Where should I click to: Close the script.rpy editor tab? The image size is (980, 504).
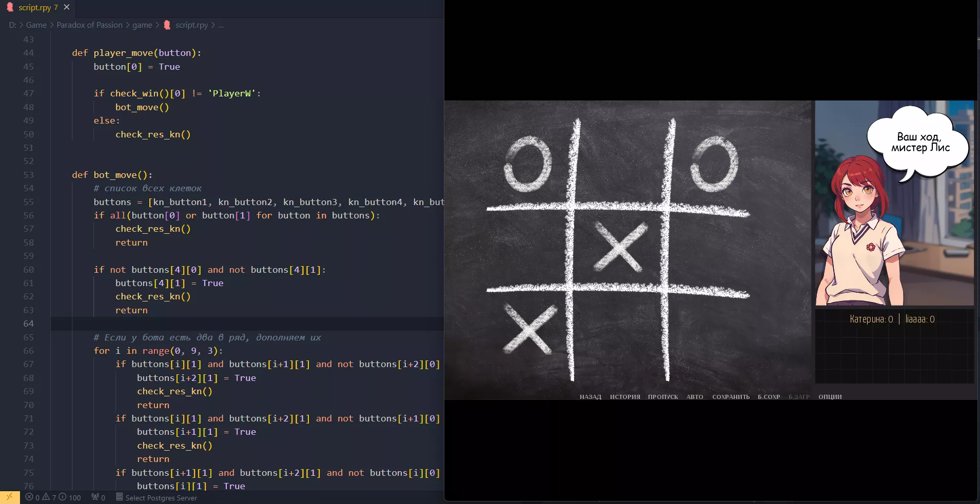(67, 7)
